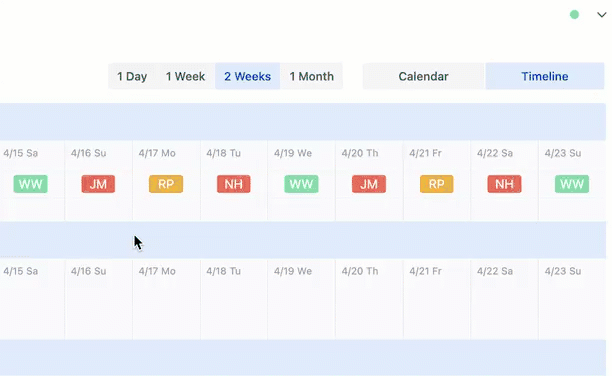This screenshot has width=612, height=376.
Task: Open WW shift badge on 4/15
Action: (x=30, y=184)
